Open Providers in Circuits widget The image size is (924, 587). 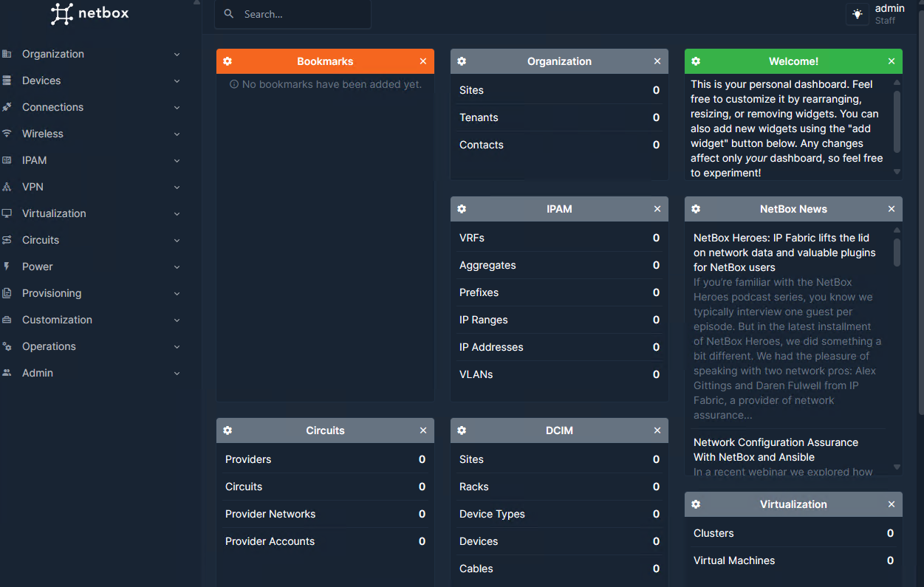(x=325, y=459)
